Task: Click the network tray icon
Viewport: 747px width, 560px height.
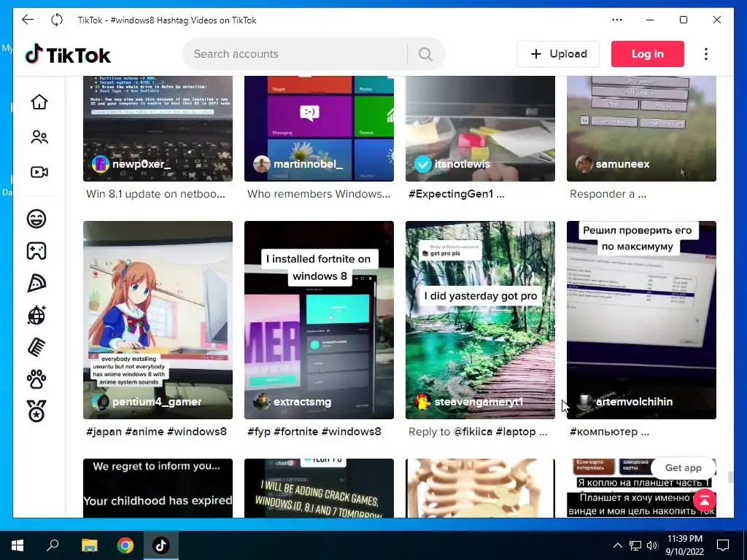Action: 635,545
